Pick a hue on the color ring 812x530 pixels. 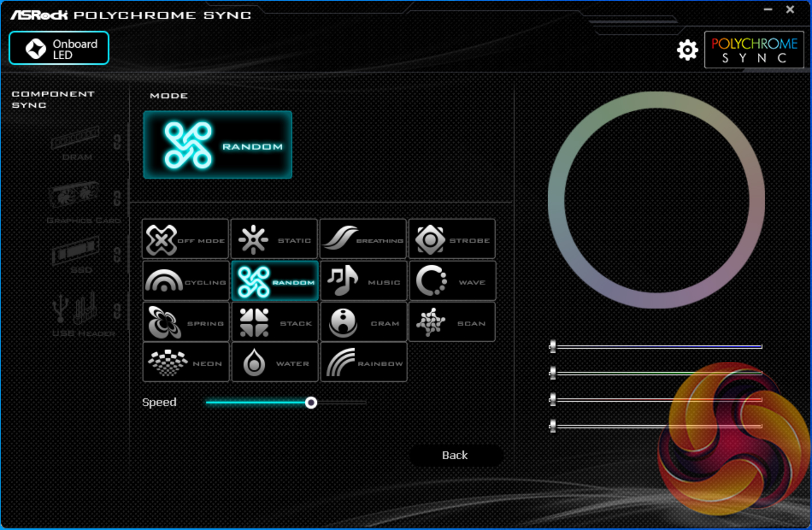coord(656,100)
